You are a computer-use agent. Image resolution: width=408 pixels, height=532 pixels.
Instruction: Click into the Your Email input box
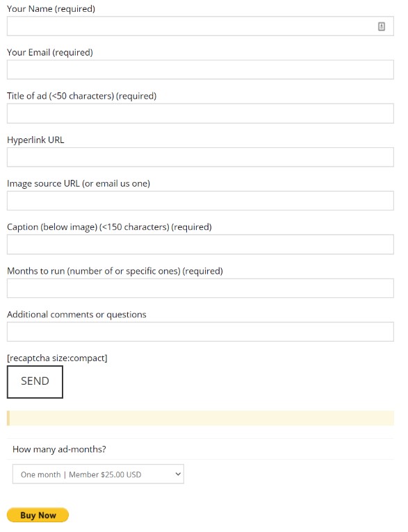coord(200,69)
